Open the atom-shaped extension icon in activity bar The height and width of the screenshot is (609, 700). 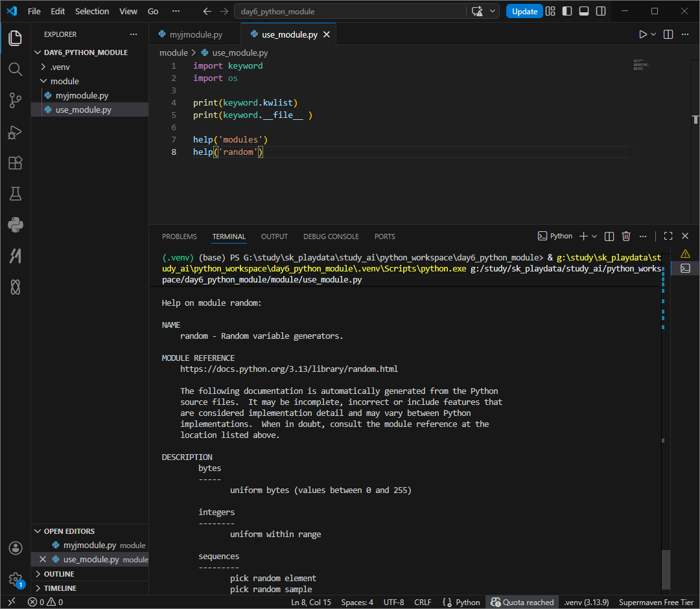(x=15, y=287)
